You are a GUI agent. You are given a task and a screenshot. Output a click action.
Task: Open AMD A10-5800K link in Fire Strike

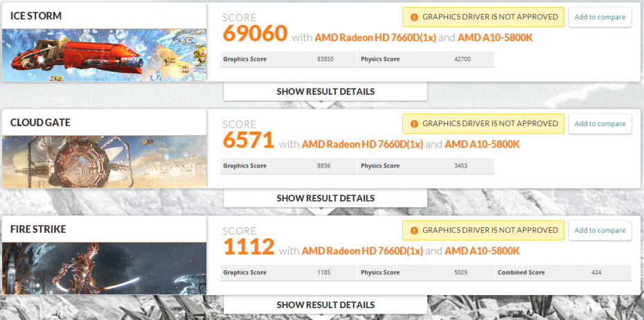(x=482, y=251)
